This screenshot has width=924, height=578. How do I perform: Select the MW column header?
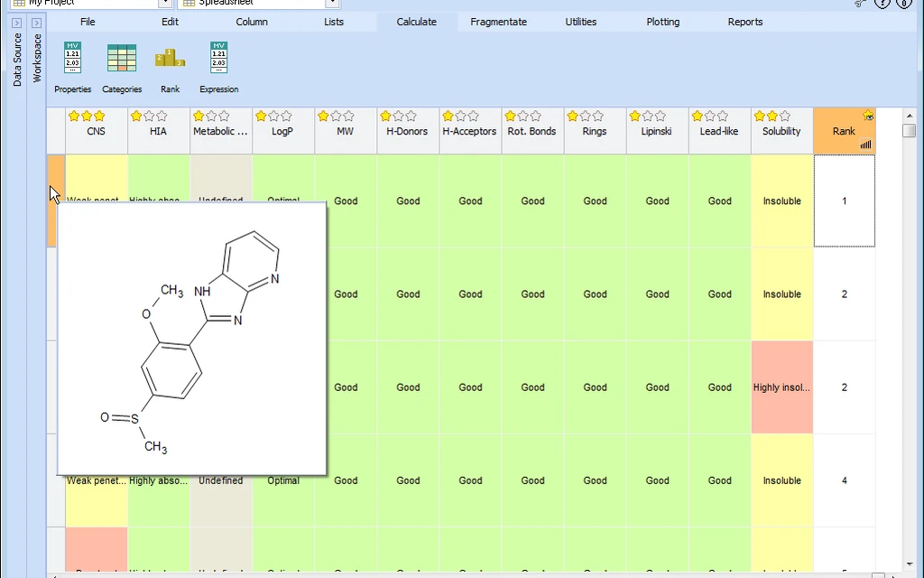point(345,131)
